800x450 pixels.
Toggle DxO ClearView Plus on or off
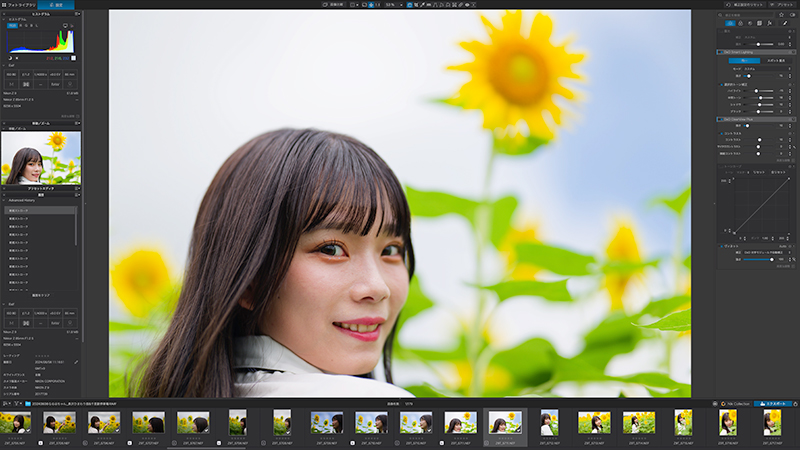click(720, 119)
